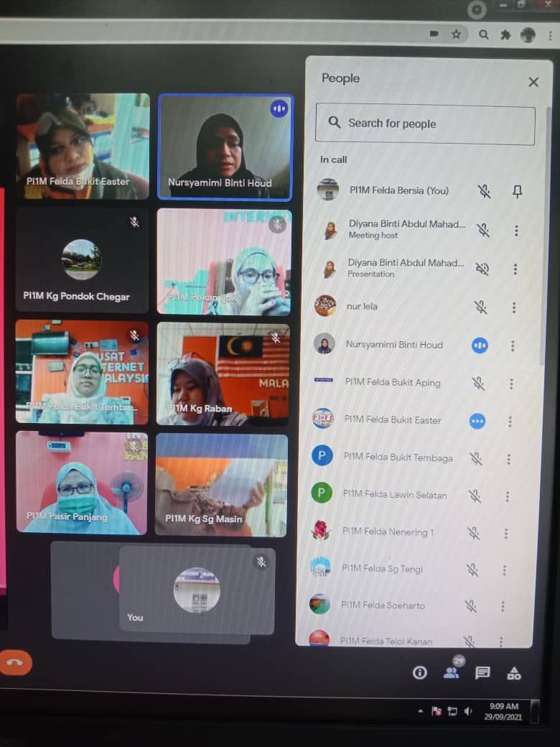
Task: Pin PI1M Felda Bersia (You) to screen
Action: 517,191
